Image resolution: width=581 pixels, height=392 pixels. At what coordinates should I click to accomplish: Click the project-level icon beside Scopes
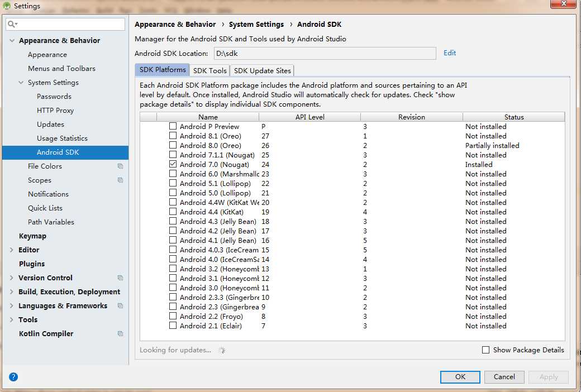pyautogui.click(x=121, y=180)
